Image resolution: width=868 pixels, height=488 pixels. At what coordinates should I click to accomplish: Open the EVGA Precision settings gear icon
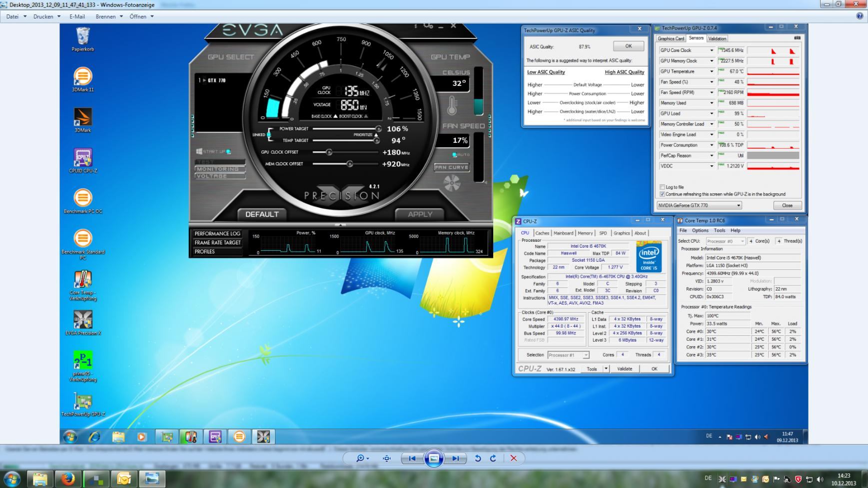coord(428,25)
